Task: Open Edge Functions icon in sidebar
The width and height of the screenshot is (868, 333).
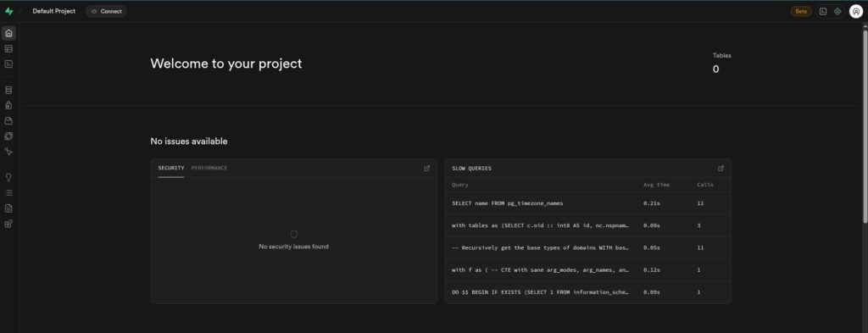Action: point(8,136)
